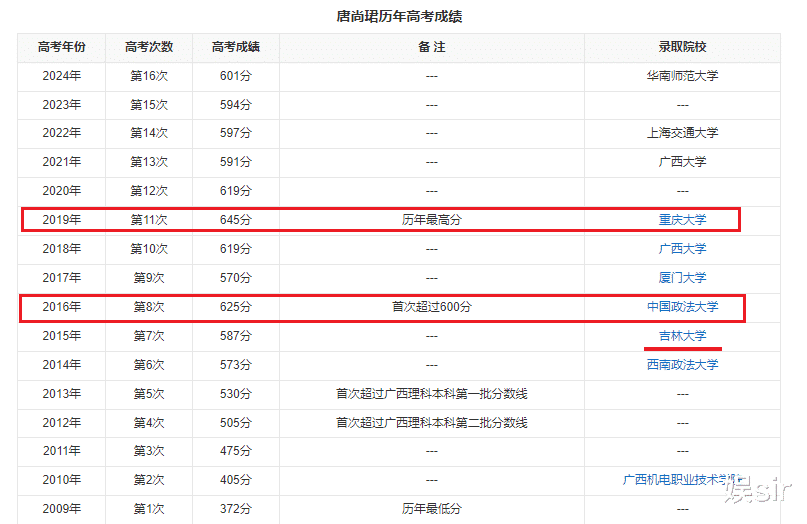The image size is (807, 524).
Task: Select the 第6次 cell
Action: [x=149, y=364]
